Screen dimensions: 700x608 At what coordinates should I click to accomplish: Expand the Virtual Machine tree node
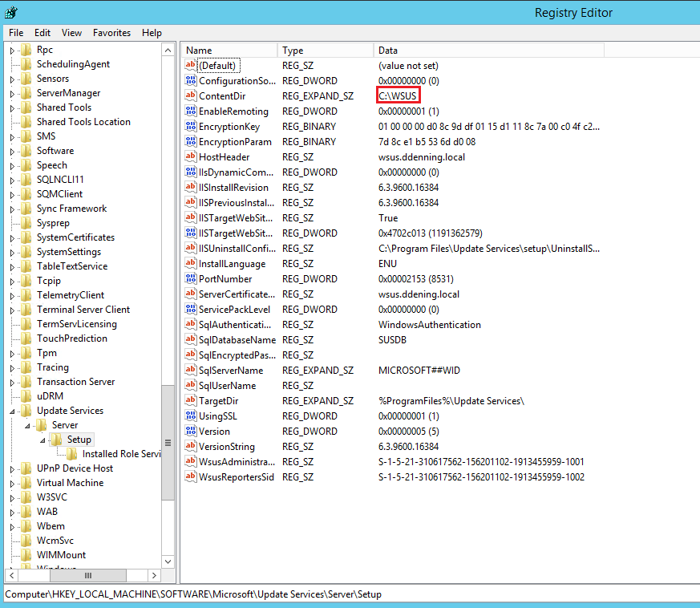(12, 483)
